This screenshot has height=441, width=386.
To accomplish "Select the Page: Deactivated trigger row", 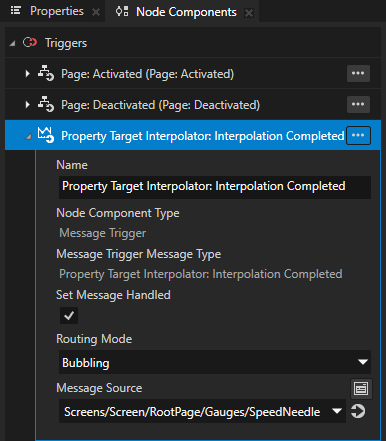I will pos(193,105).
